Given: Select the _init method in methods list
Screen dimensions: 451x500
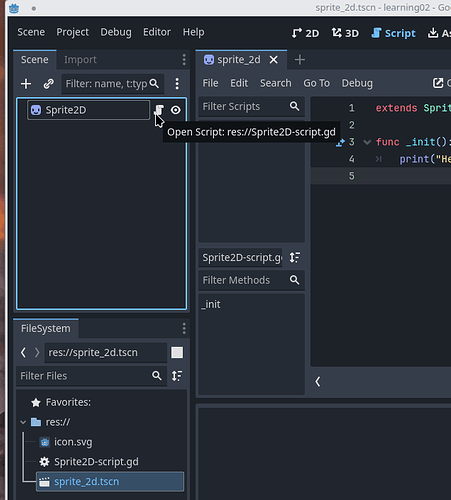Looking at the screenshot, I should 211,304.
